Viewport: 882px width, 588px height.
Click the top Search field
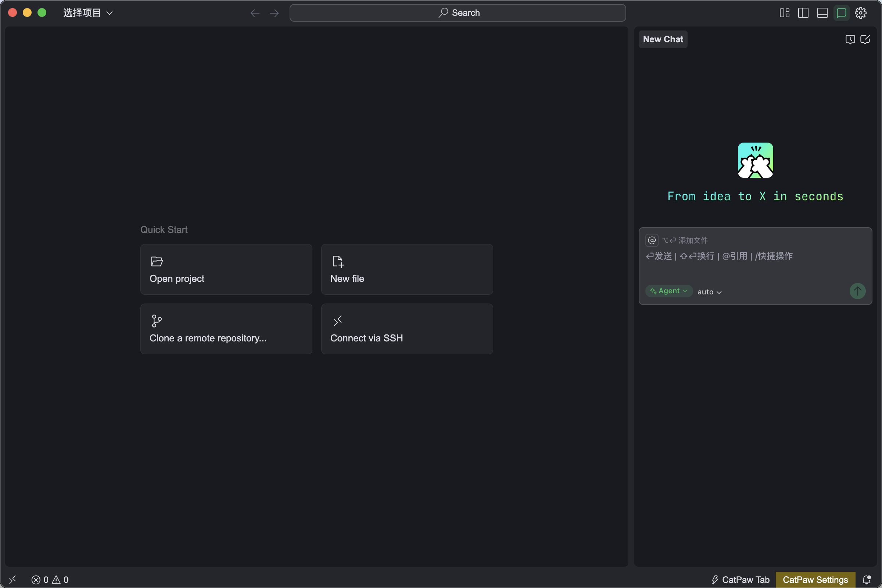458,13
